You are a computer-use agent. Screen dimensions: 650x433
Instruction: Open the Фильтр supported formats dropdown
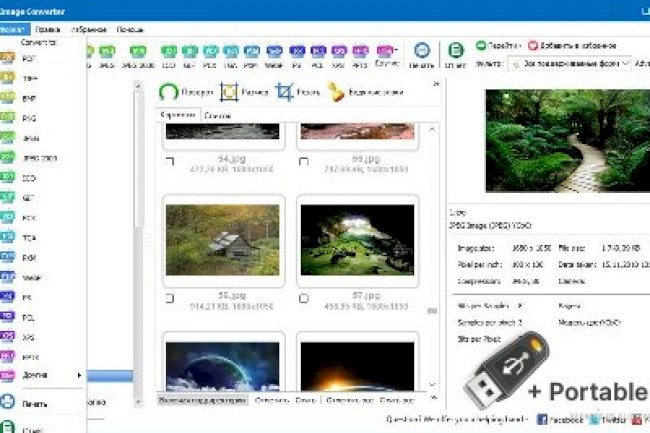[571, 63]
